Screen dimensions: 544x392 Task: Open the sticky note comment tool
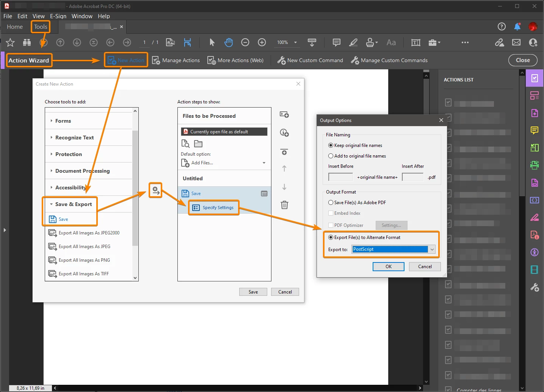pos(336,42)
